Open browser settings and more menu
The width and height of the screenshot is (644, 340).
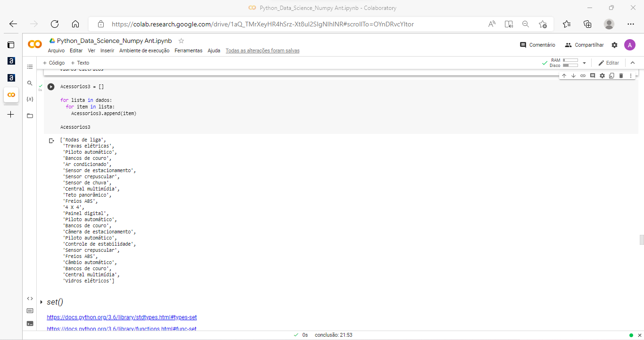[631, 24]
